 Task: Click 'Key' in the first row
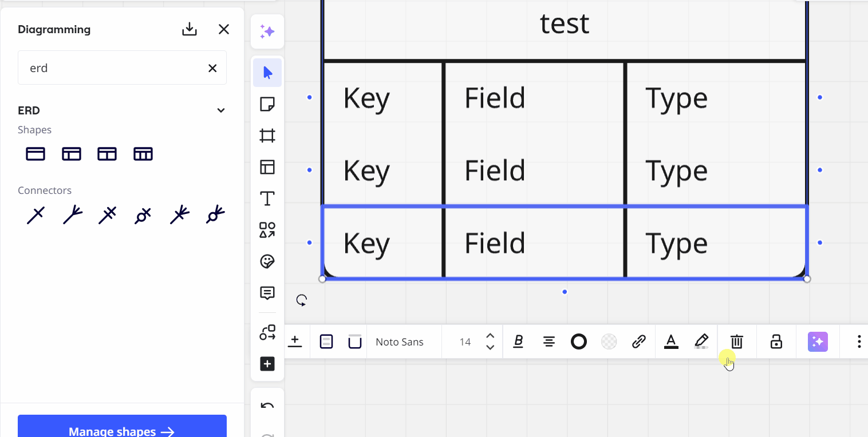[x=366, y=98]
